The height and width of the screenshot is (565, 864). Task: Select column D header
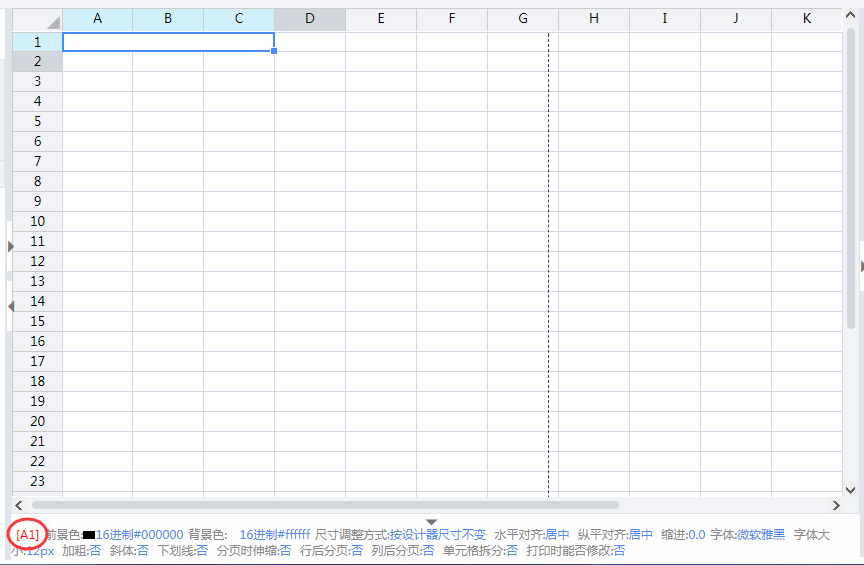pyautogui.click(x=310, y=19)
